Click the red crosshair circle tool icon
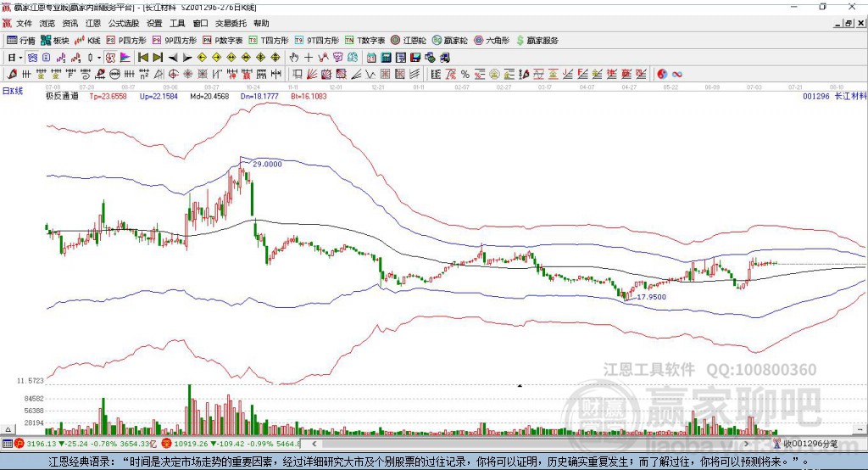Viewport: 868px width, 470px height. coord(173,75)
